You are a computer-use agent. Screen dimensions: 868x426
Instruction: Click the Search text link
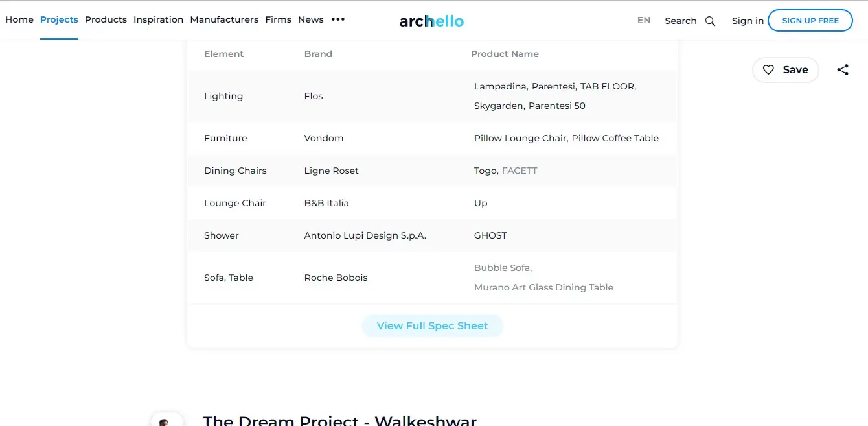[x=680, y=21]
